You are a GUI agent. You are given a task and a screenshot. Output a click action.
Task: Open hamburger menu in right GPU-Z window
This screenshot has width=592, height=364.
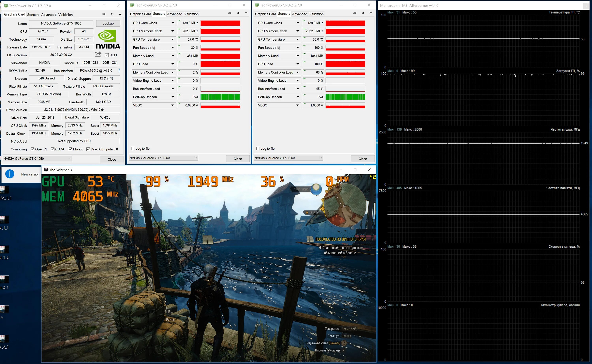point(371,13)
